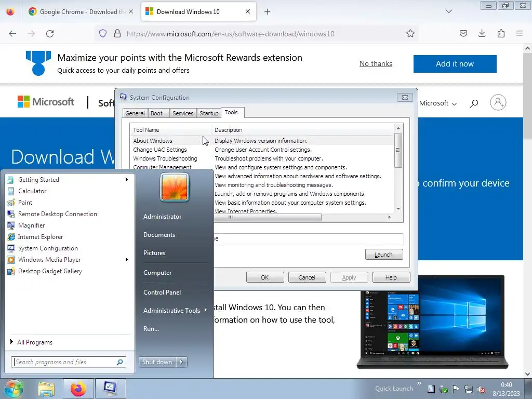Open Action Center flag tray icon
532x399 pixels.
click(x=456, y=389)
